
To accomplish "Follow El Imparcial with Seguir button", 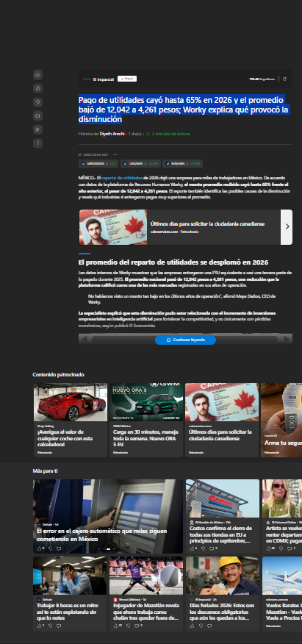I will pyautogui.click(x=127, y=79).
